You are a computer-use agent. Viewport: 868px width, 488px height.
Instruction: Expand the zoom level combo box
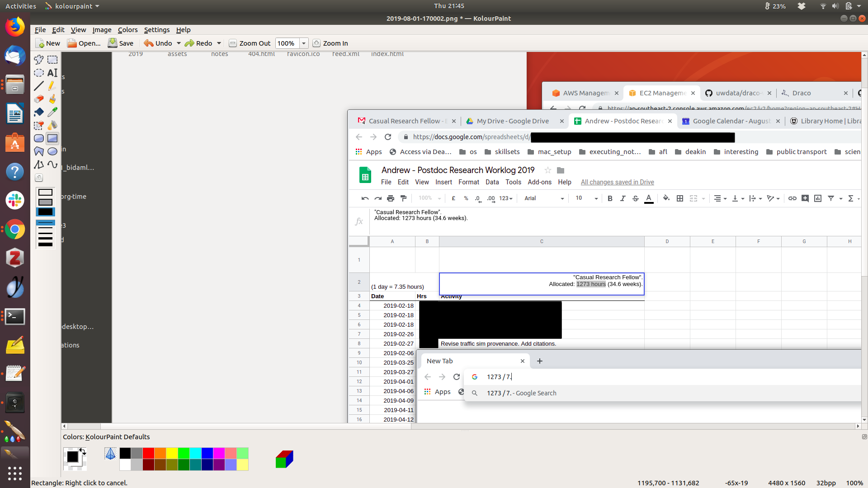click(304, 43)
